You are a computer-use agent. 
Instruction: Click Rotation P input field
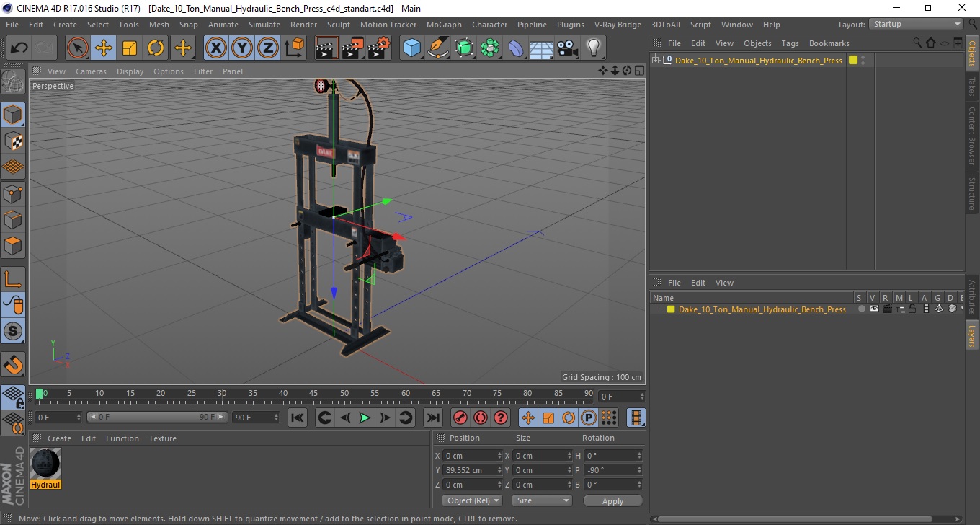click(x=612, y=470)
